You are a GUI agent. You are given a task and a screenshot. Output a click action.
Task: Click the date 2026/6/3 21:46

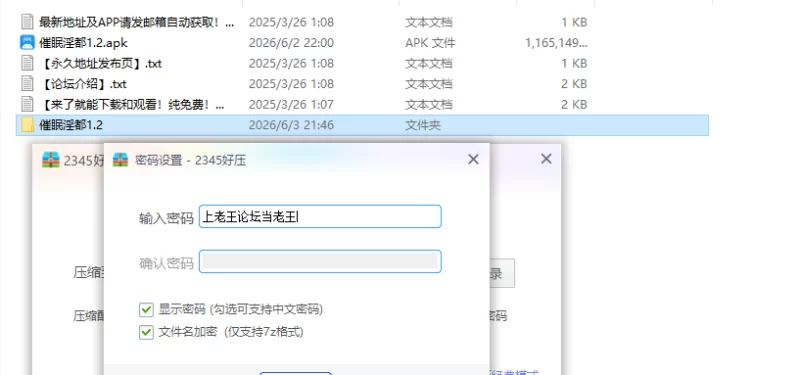click(x=291, y=125)
